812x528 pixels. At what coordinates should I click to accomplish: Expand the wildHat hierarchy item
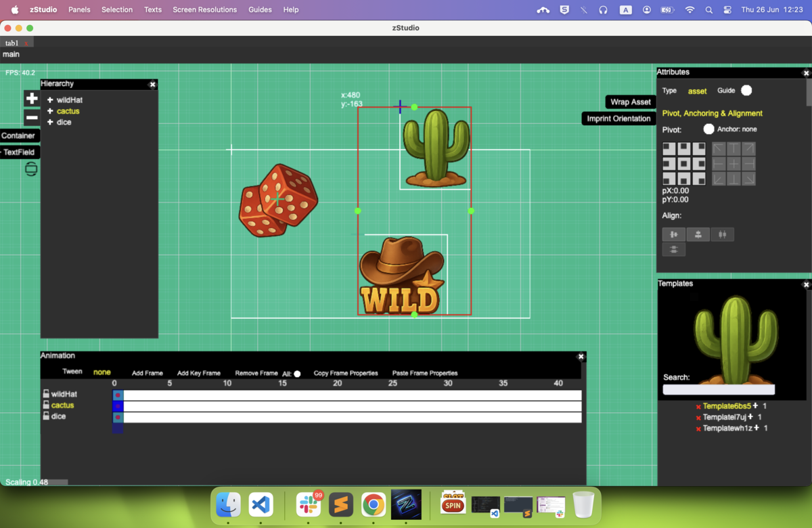pos(50,100)
